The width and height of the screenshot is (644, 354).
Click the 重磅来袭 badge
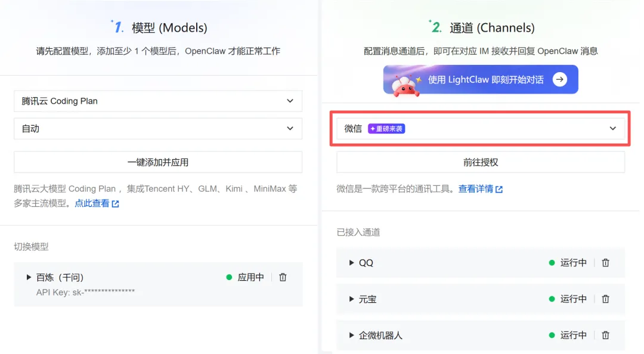pos(386,129)
